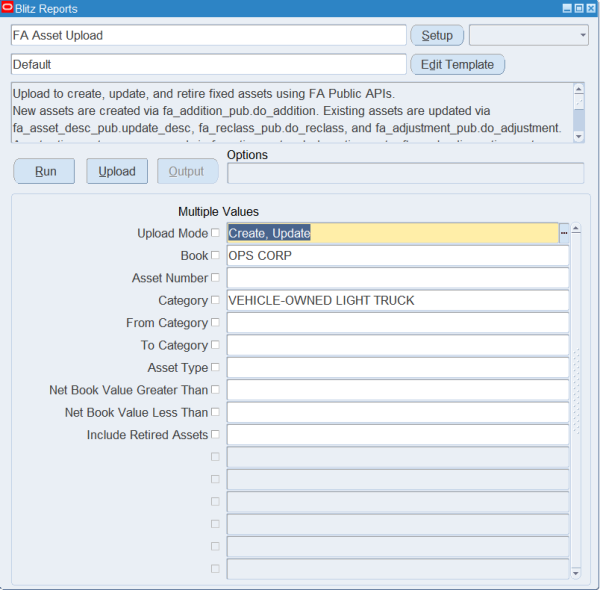Click the Upload button
Viewport: 600px width, 590px height.
(117, 171)
